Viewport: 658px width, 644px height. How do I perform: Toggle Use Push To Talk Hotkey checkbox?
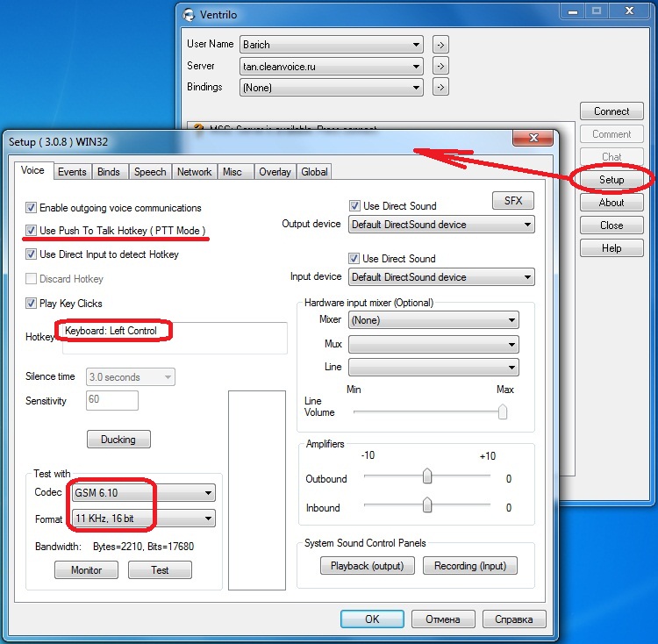pos(31,231)
